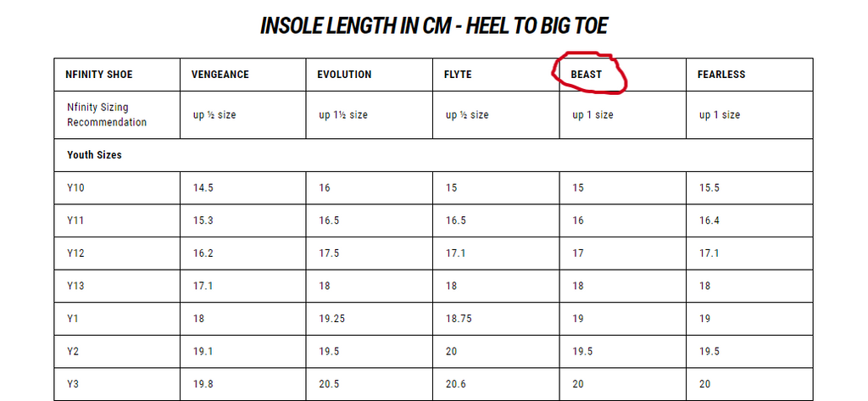Select the Y3 row label
This screenshot has height=401, width=868.
point(73,385)
